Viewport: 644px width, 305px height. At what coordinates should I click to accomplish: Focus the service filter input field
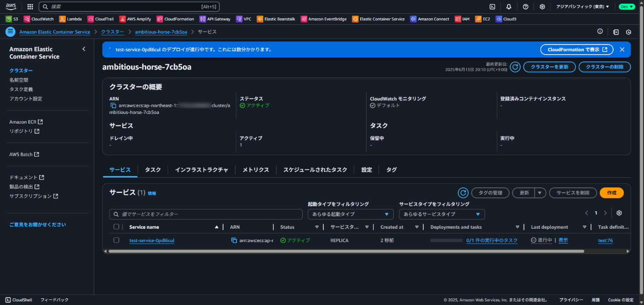[x=206, y=214]
